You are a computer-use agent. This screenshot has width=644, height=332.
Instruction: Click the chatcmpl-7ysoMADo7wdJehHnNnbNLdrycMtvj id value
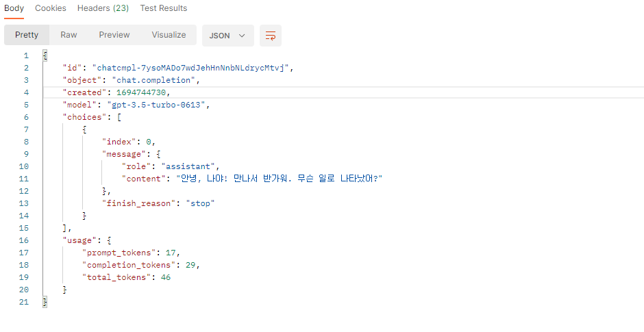[190, 68]
